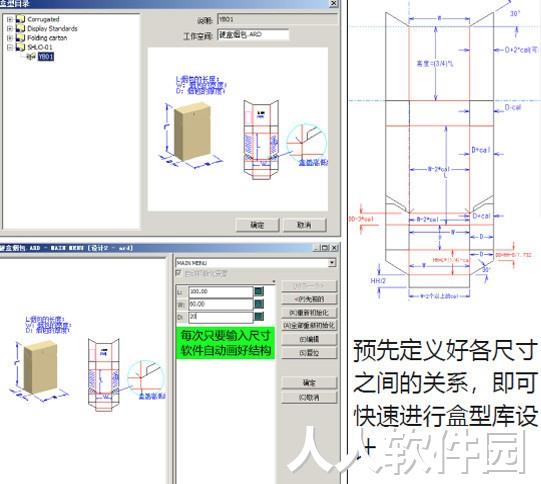Expand the Folding carton folder node

[10, 38]
